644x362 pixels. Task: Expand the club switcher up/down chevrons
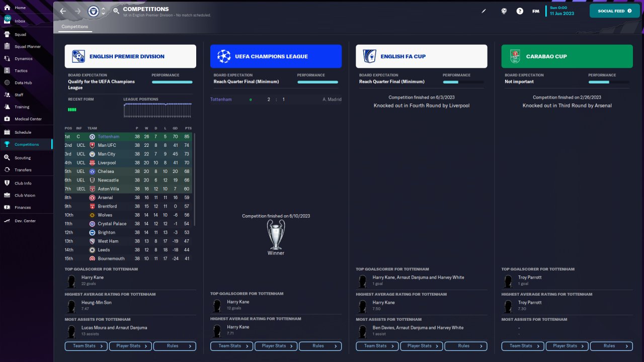point(103,11)
